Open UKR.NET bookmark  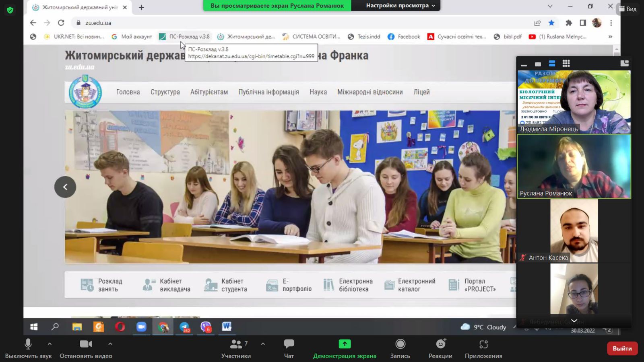coord(74,37)
